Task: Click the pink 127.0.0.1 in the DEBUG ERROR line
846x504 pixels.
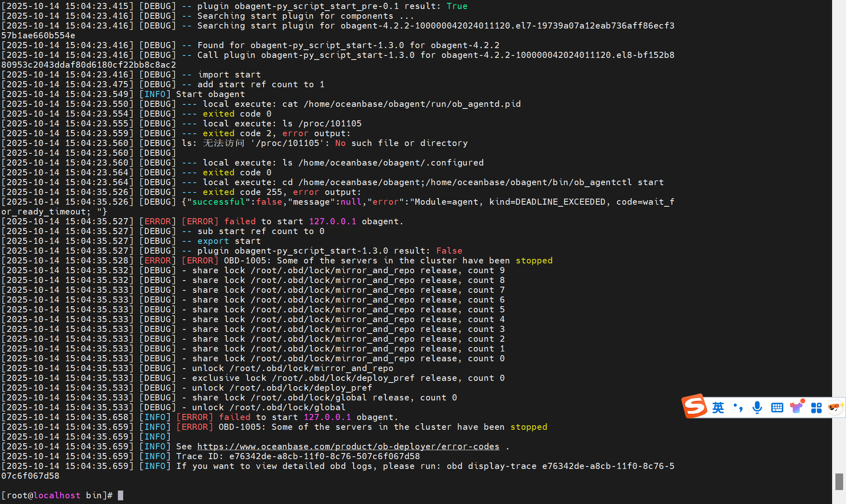Action: coord(332,221)
